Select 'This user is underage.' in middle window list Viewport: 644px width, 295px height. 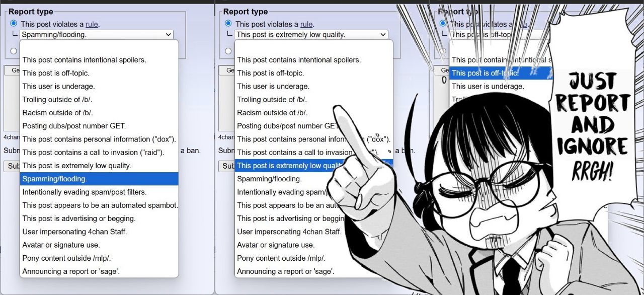[314, 86]
